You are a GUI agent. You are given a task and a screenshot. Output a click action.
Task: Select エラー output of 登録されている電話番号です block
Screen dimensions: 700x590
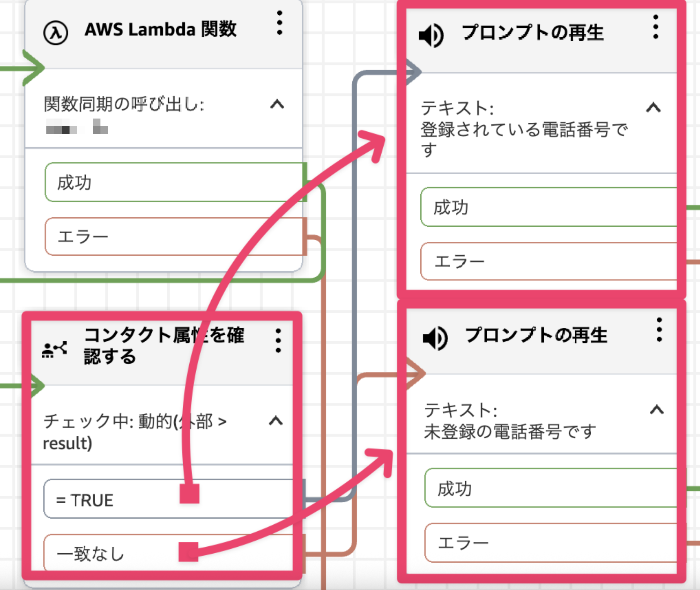[549, 261]
